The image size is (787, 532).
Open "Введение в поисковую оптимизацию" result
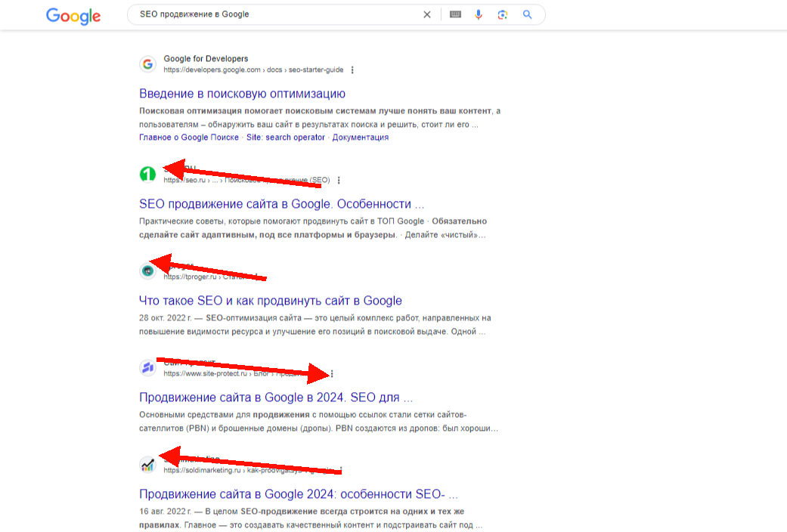pyautogui.click(x=242, y=94)
